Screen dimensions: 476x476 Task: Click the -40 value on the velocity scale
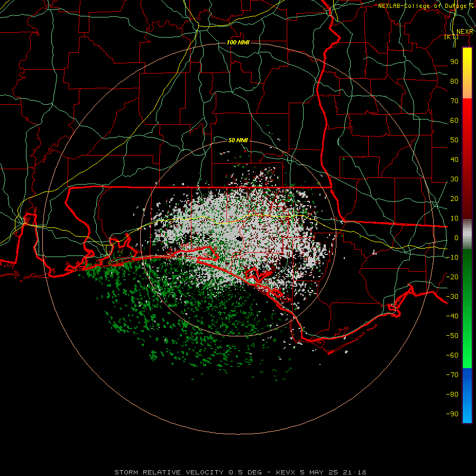(x=452, y=316)
